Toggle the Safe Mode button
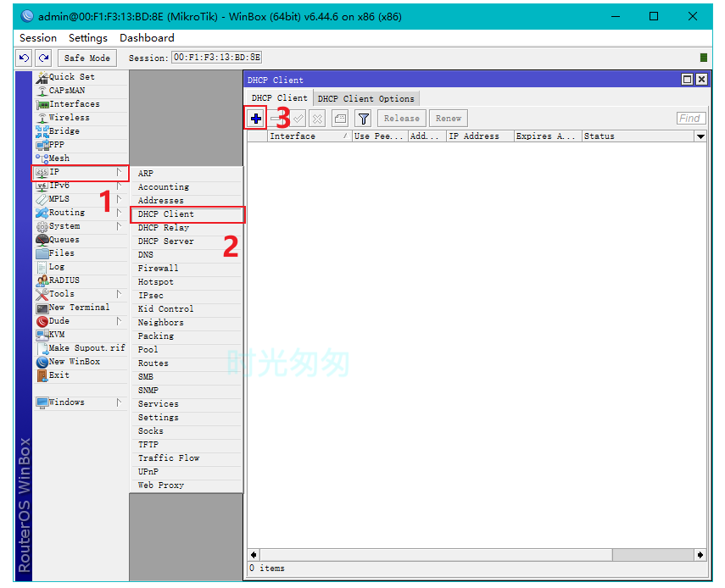Viewport: 725px width, 588px height. 87,58
